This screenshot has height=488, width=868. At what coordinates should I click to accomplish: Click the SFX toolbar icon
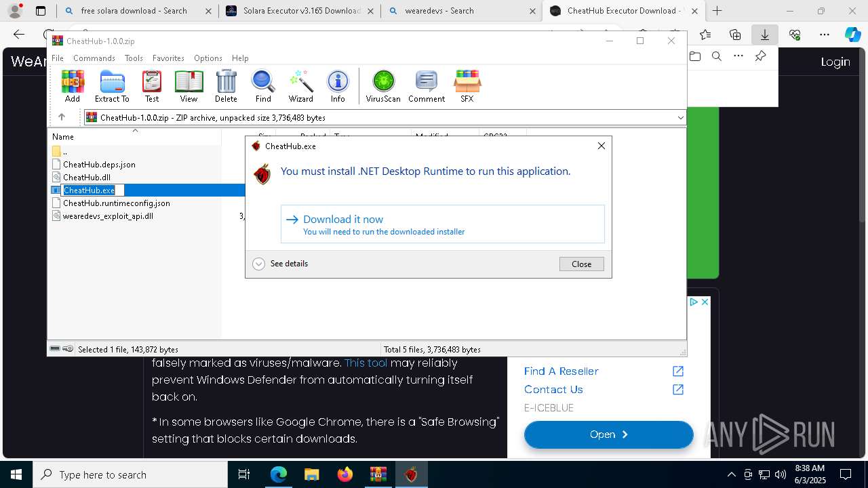click(467, 86)
